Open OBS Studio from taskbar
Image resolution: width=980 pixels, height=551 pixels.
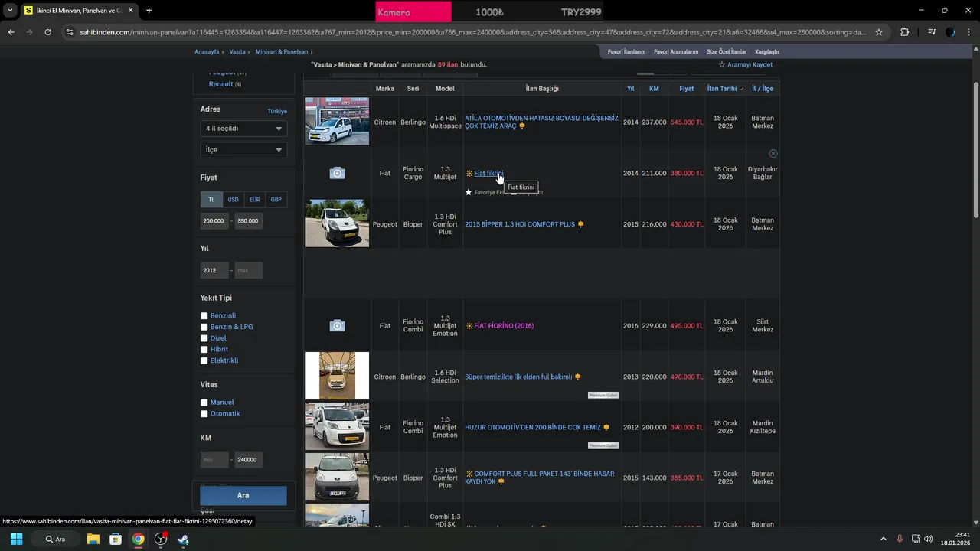pos(161,539)
